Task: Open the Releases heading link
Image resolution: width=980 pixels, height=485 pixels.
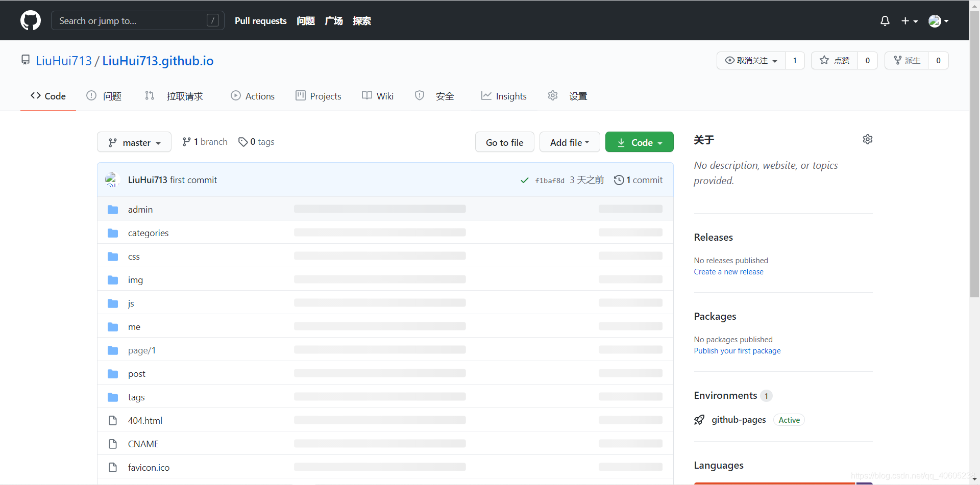Action: (x=714, y=237)
